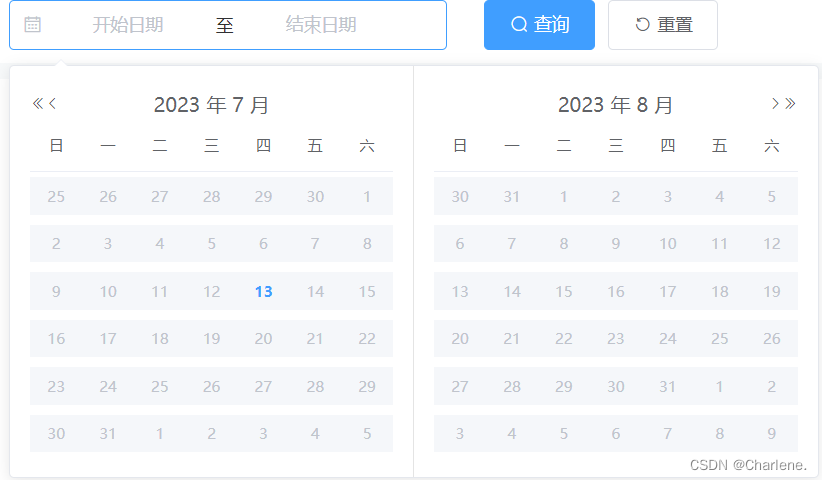Select September 9 in the August panel

pyautogui.click(x=772, y=433)
